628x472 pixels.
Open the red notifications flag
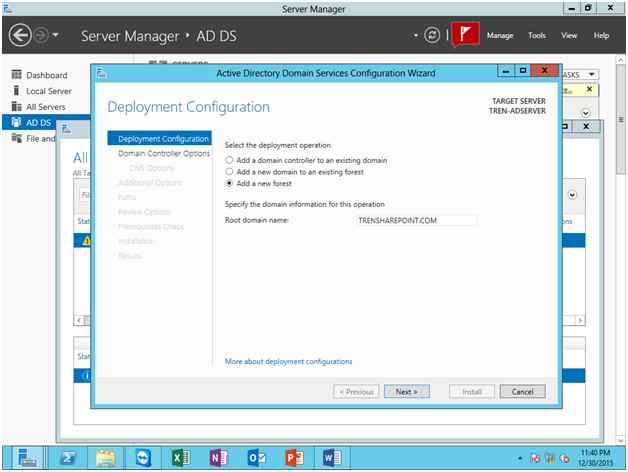tap(465, 34)
